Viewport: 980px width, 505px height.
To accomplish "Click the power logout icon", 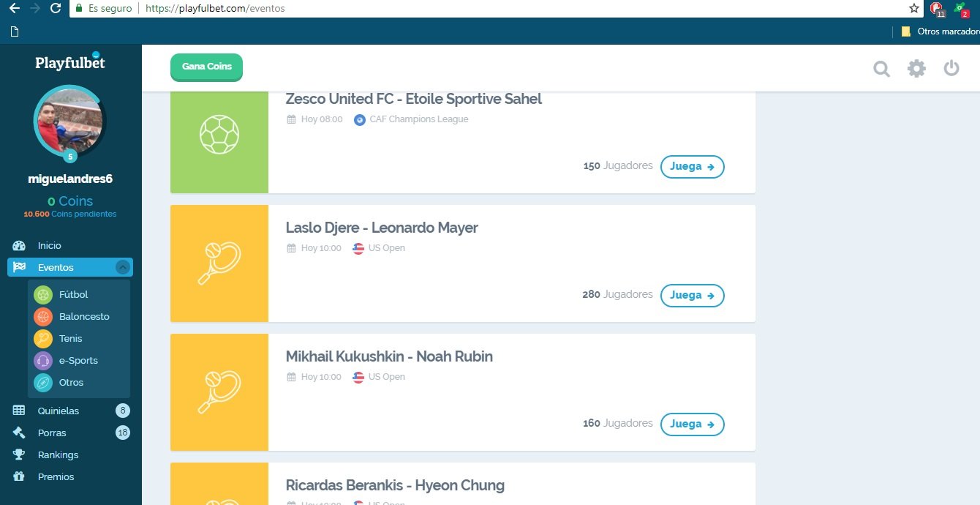I will 951,68.
